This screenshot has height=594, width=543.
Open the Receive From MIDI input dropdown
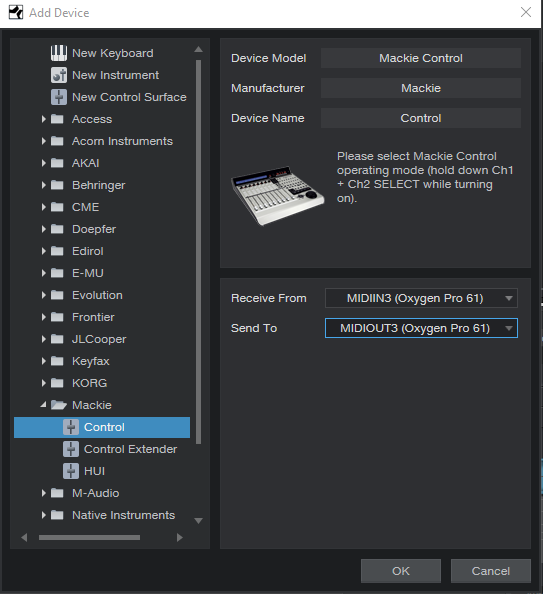click(421, 298)
